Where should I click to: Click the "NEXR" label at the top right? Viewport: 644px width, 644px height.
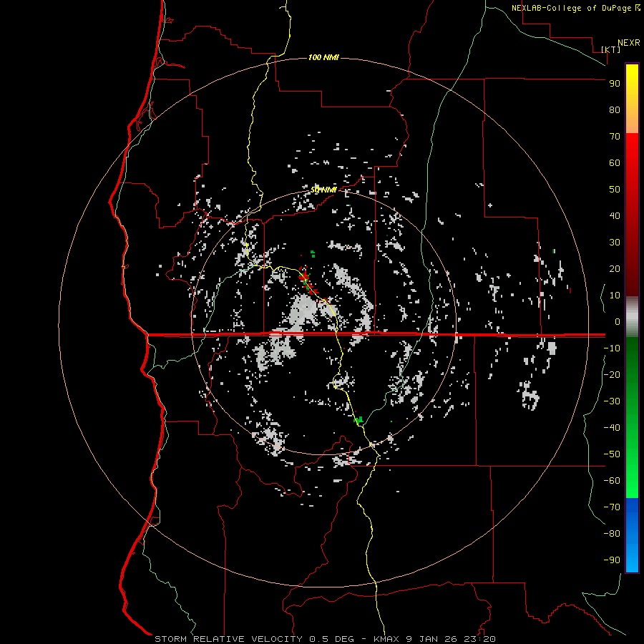(629, 43)
